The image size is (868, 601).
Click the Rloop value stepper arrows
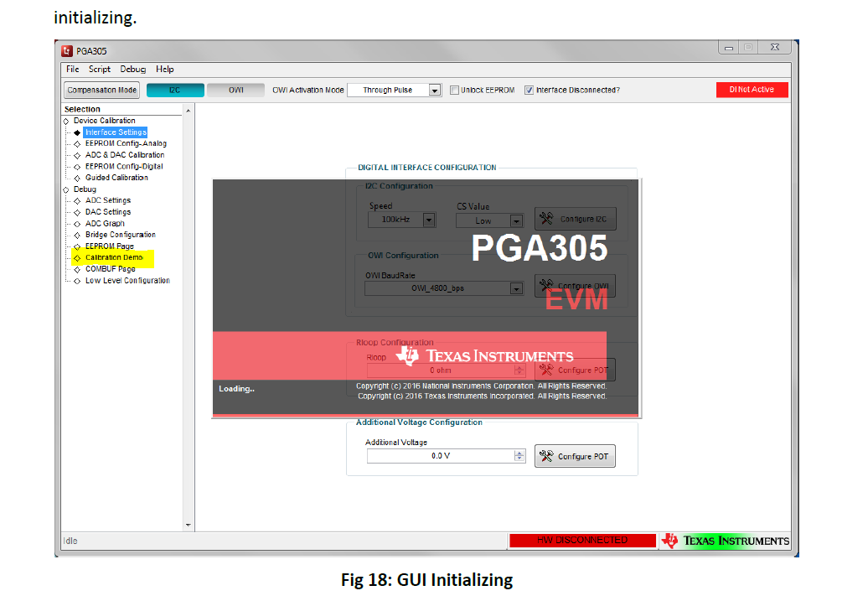coord(519,370)
